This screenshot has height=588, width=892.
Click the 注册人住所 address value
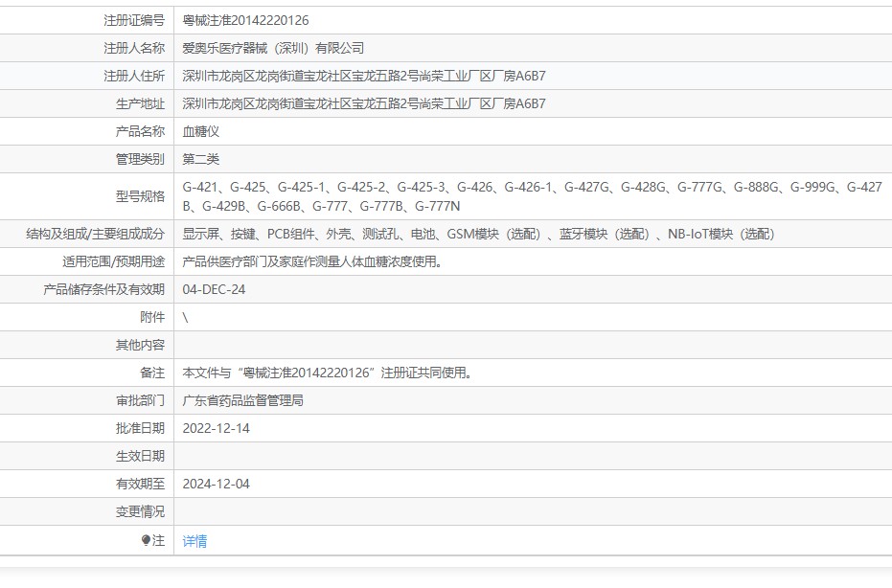(x=364, y=77)
